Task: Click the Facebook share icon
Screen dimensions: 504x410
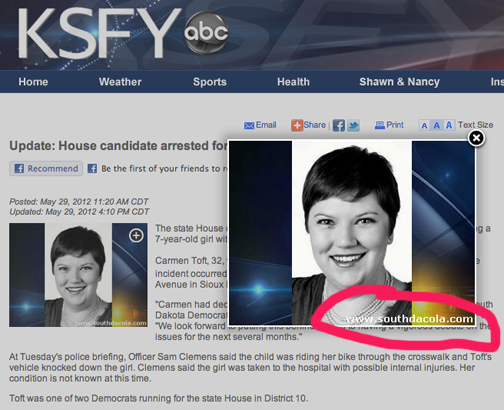Action: tap(339, 125)
